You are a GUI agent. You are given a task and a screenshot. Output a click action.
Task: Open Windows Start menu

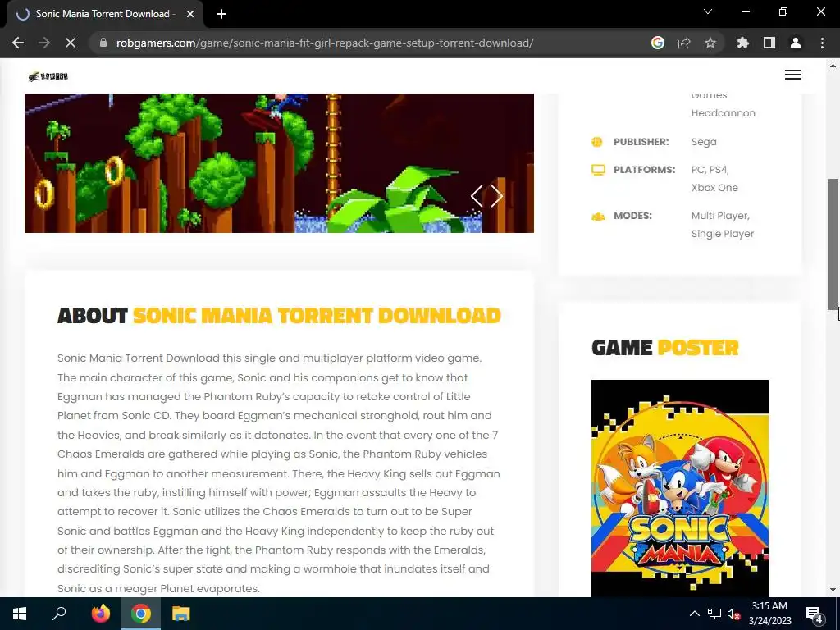click(20, 614)
